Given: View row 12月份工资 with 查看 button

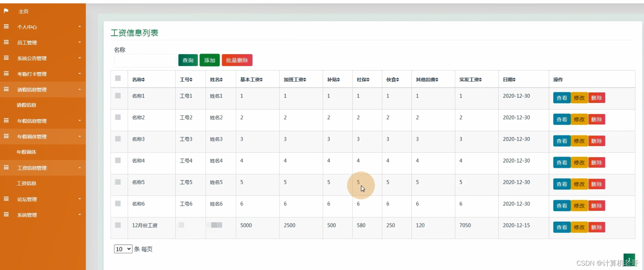Looking at the screenshot, I should pos(562,227).
